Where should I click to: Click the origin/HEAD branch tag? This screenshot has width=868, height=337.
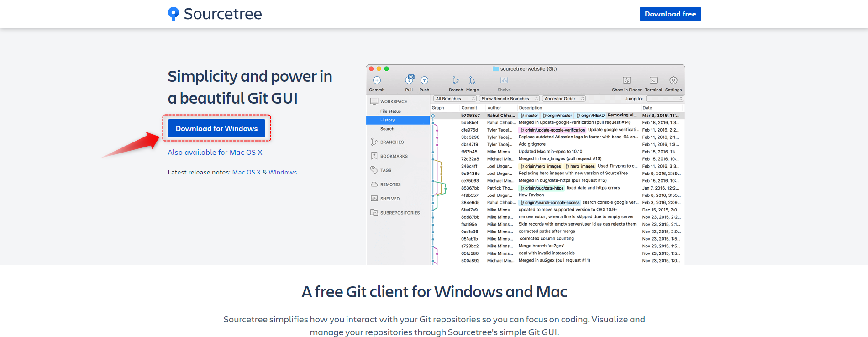(x=590, y=116)
